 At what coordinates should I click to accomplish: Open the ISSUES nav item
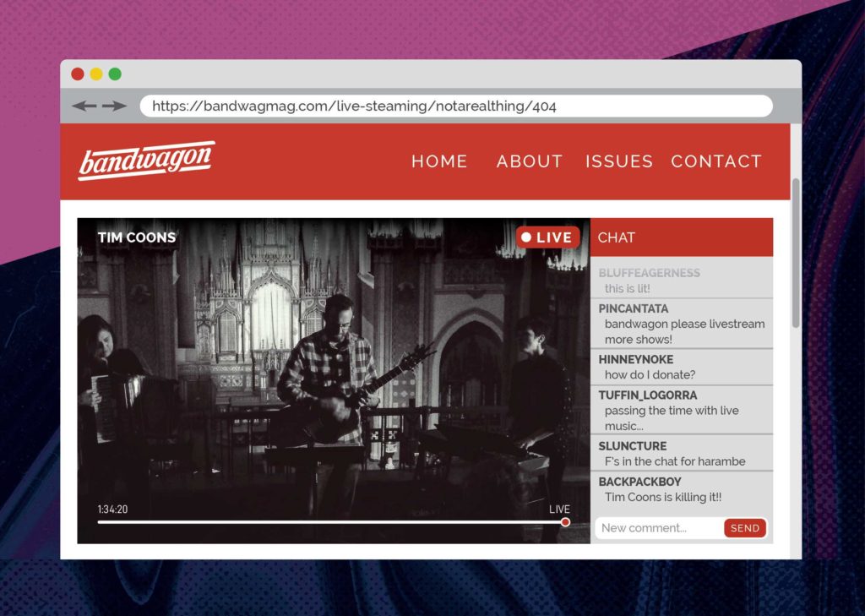coord(619,161)
